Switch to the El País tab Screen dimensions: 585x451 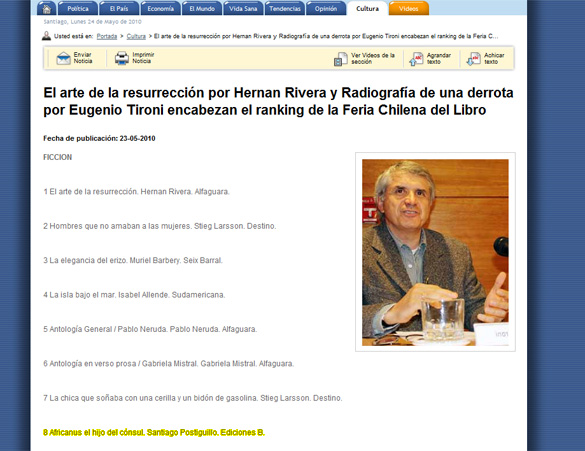119,8
